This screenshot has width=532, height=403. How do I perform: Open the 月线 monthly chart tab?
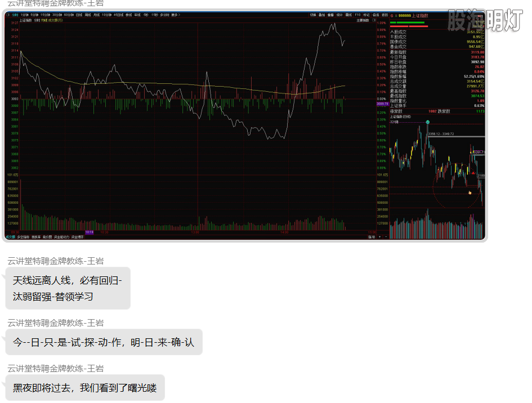[x=96, y=15]
